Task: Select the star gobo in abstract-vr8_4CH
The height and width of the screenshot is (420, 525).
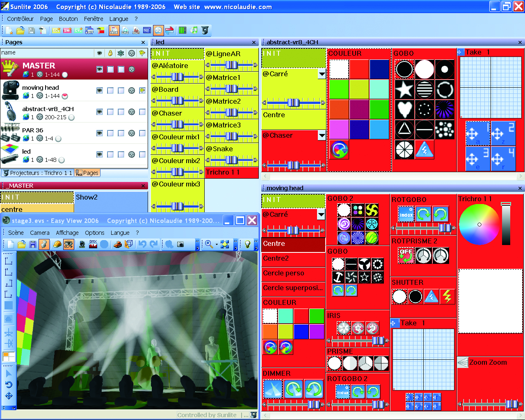Action: 404,89
